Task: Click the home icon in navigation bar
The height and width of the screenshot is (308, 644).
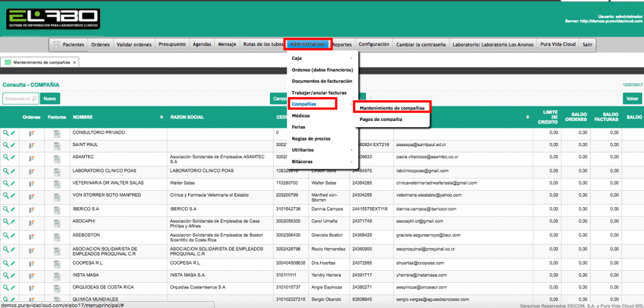Action: click(x=57, y=45)
